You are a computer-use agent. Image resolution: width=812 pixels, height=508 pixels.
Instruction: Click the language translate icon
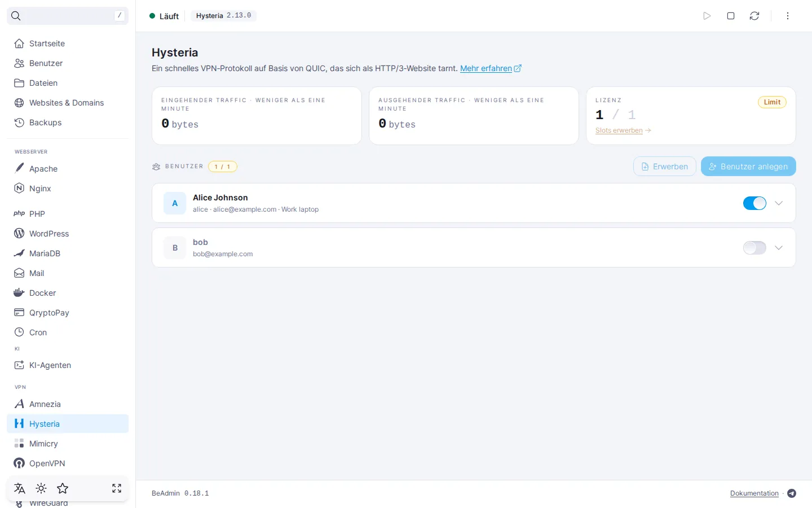click(20, 488)
